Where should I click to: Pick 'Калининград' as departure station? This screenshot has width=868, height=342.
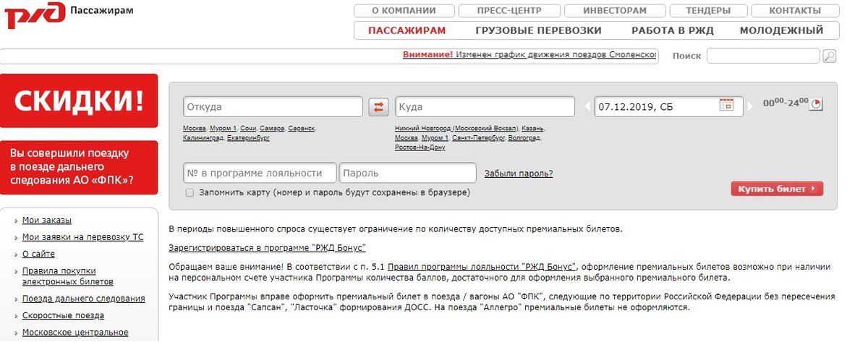coord(203,137)
